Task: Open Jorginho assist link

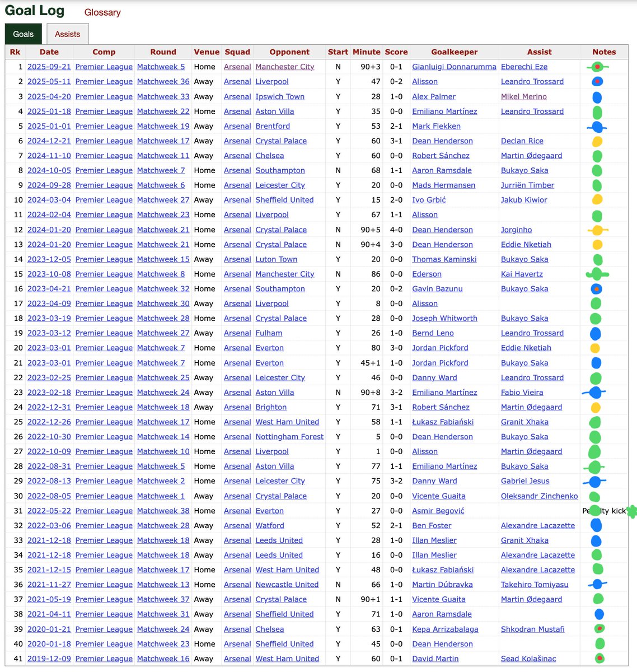Action: click(517, 230)
